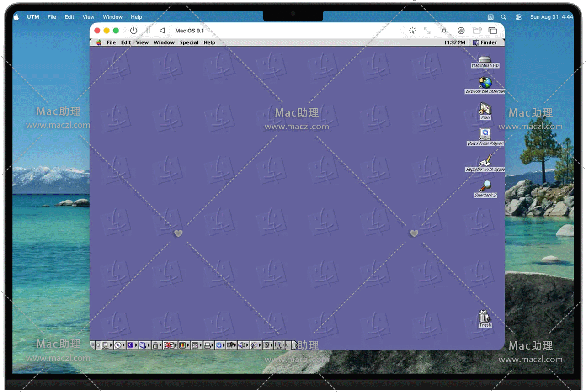This screenshot has height=392, width=586.
Task: Launch QuickTime Player from the desktop
Action: pos(485,134)
